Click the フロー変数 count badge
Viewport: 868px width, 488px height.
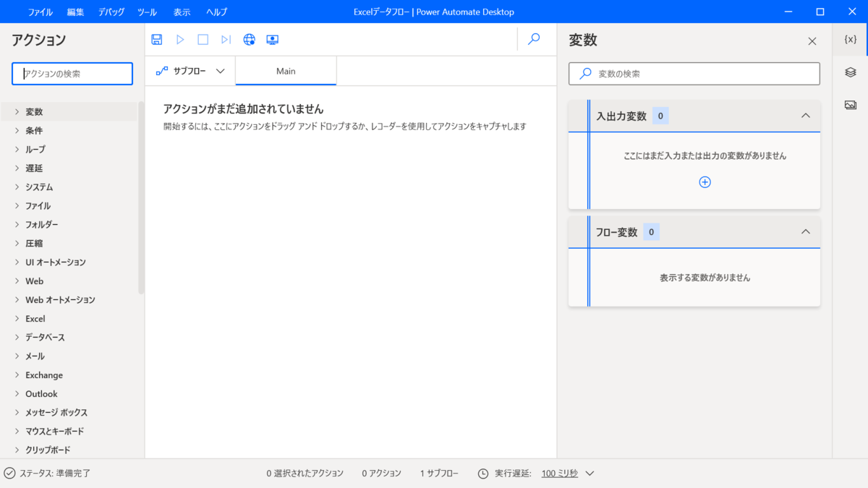[651, 232]
